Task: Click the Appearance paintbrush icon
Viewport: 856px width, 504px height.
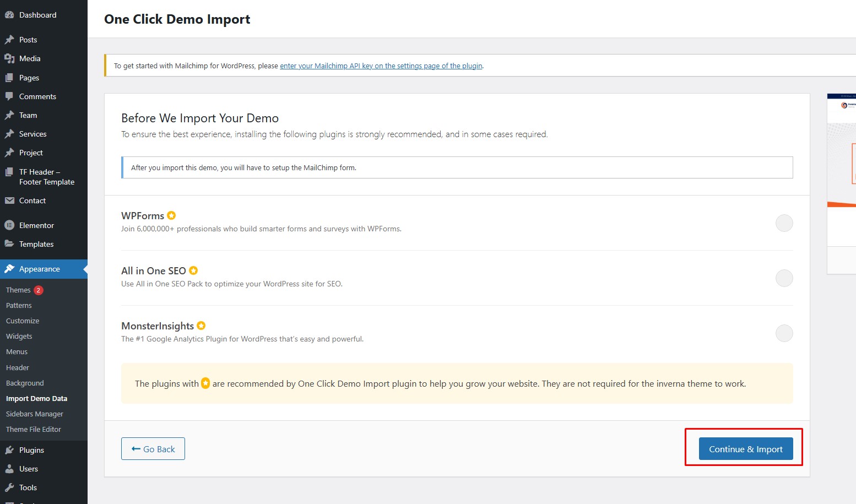Action: tap(9, 269)
